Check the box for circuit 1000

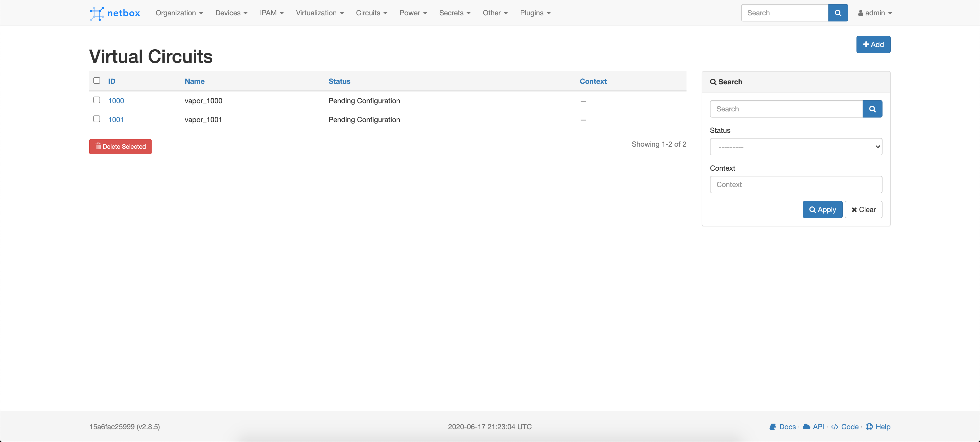pos(97,100)
